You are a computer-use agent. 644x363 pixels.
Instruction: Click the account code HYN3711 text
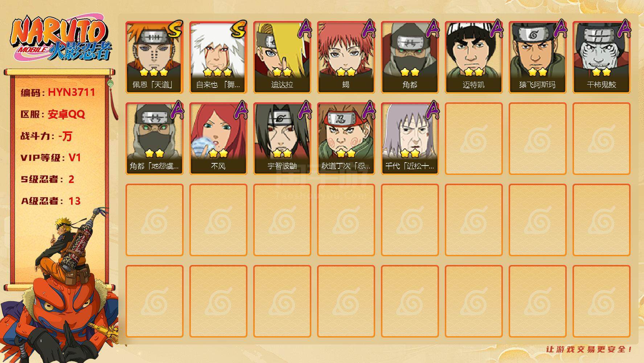(x=71, y=92)
